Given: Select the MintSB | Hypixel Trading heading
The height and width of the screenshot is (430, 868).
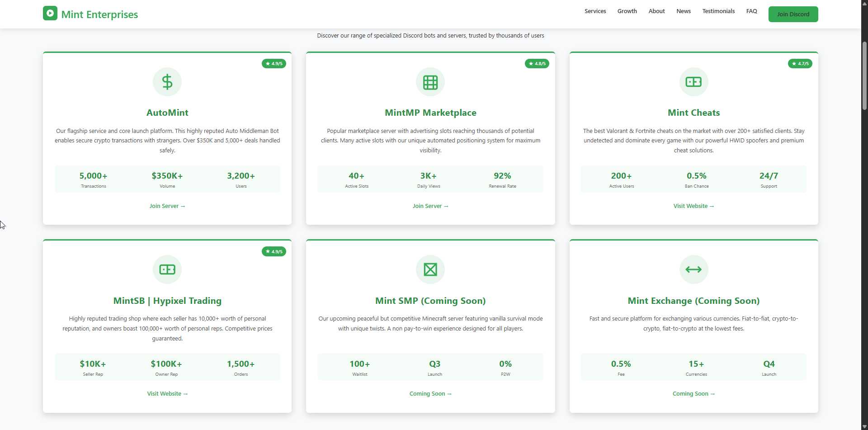Looking at the screenshot, I should pos(167,301).
